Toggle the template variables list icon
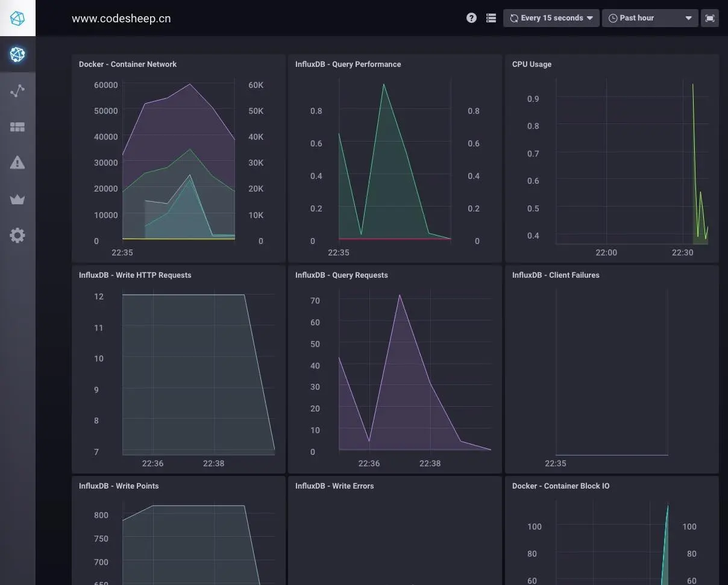Viewport: 728px width, 585px height. pos(491,18)
